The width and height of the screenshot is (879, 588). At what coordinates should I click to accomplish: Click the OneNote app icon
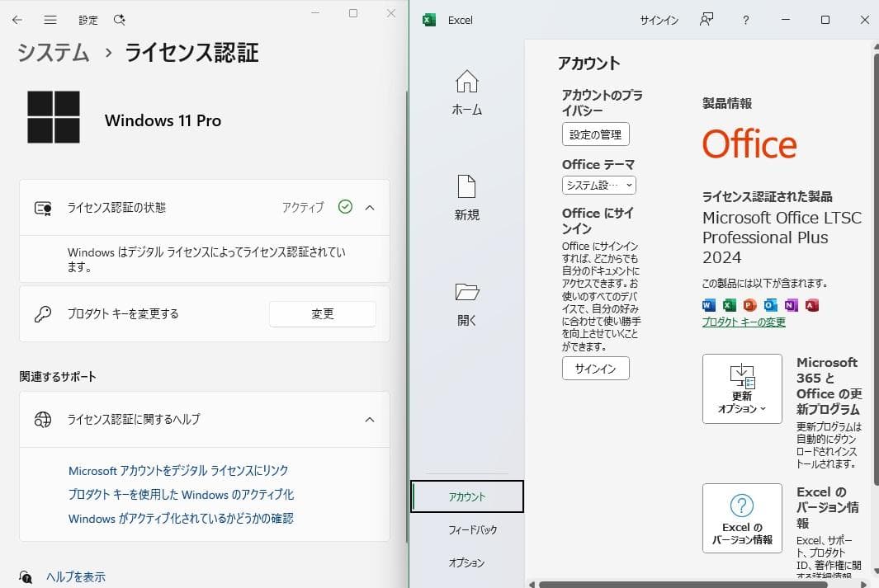(x=790, y=305)
